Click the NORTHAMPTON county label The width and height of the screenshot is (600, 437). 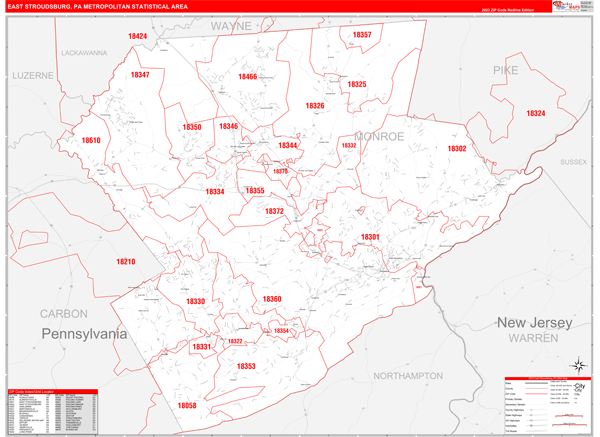tap(408, 376)
